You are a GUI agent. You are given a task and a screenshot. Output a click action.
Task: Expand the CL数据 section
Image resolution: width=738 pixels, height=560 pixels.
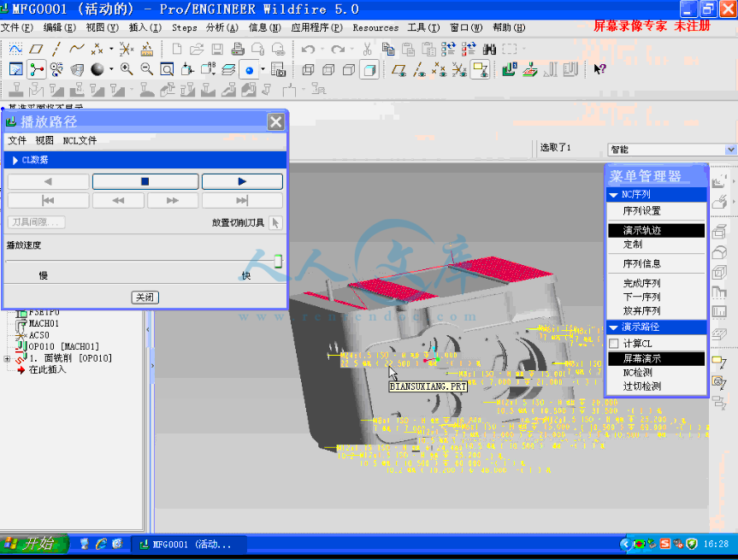pyautogui.click(x=15, y=160)
